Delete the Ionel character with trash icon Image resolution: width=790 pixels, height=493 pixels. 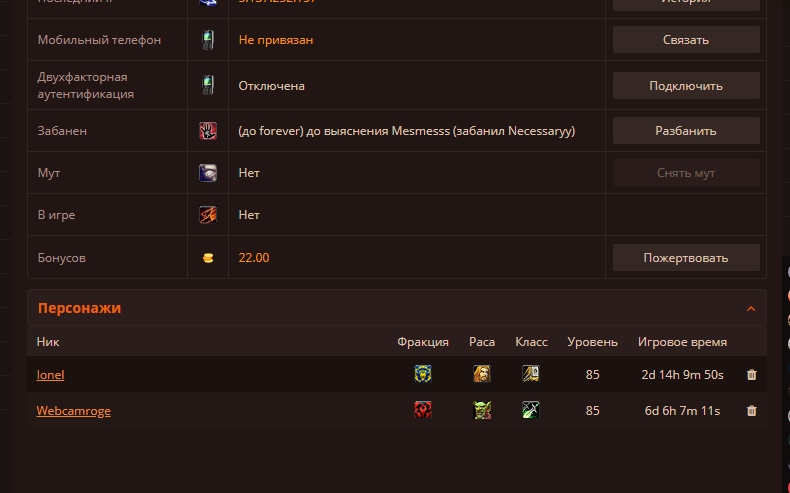tap(751, 375)
